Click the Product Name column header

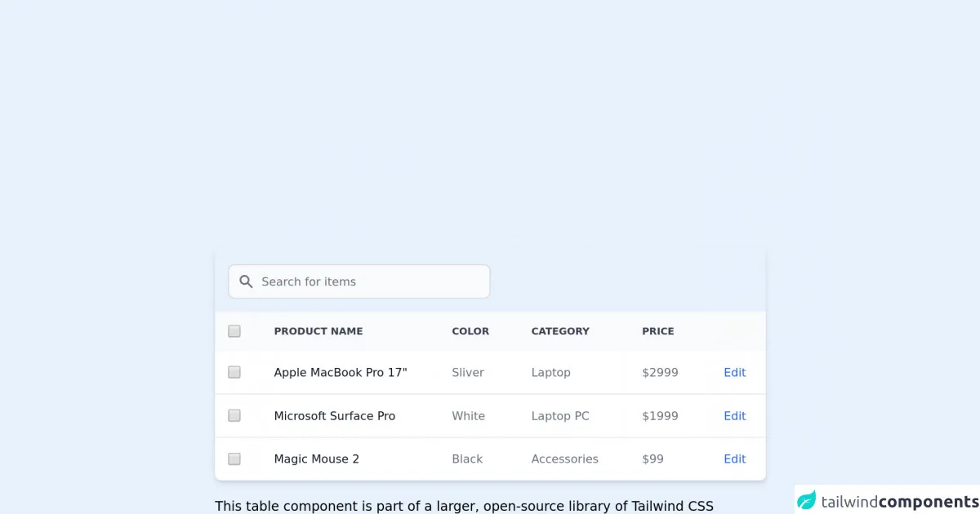318,331
